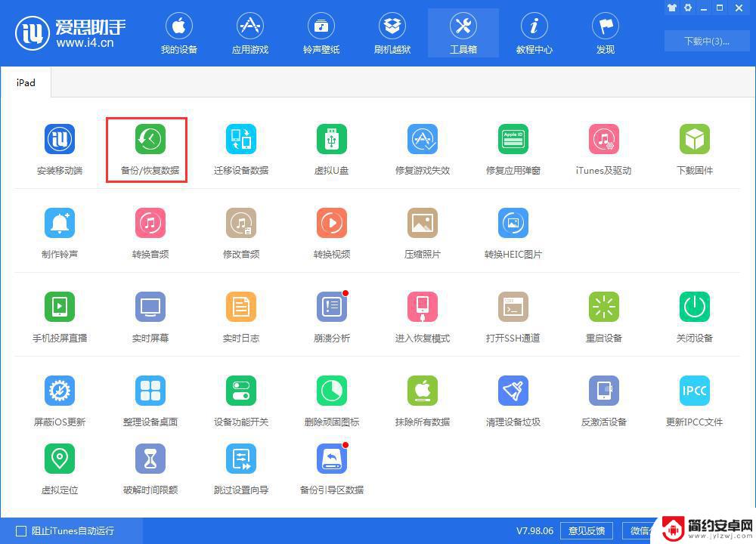The height and width of the screenshot is (544, 756).
Task: Select 设备功能开关 tool
Action: point(241,391)
